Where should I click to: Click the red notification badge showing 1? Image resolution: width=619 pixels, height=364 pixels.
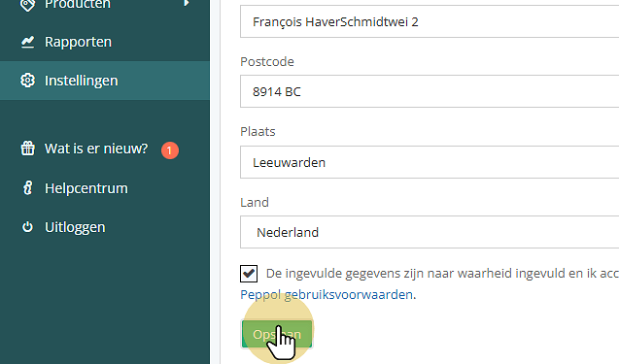[170, 150]
